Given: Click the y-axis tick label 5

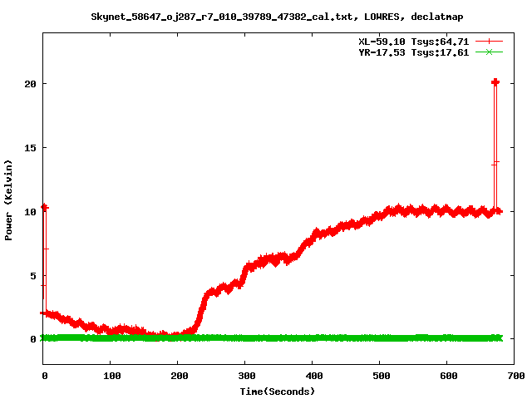Looking at the screenshot, I should [x=33, y=276].
